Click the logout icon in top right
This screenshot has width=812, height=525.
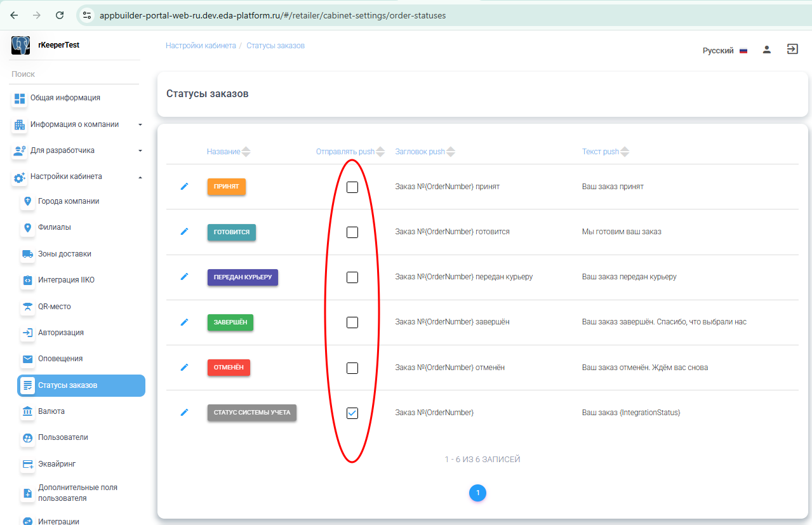[792, 50]
